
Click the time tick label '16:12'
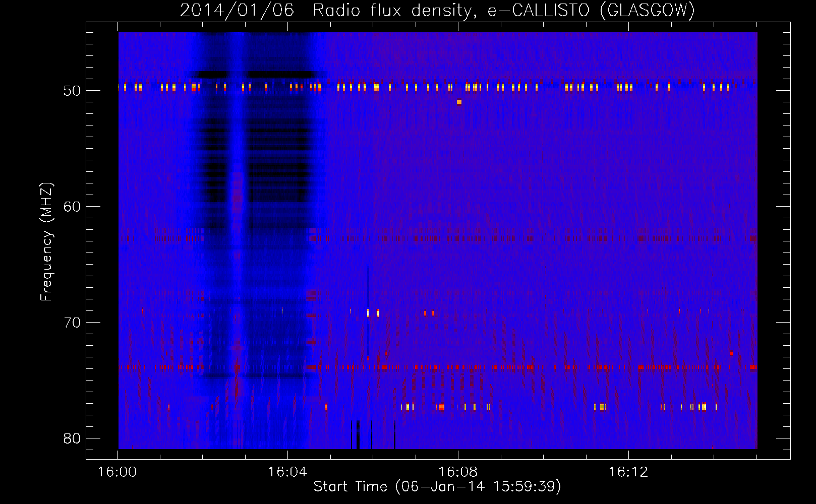tap(628, 472)
